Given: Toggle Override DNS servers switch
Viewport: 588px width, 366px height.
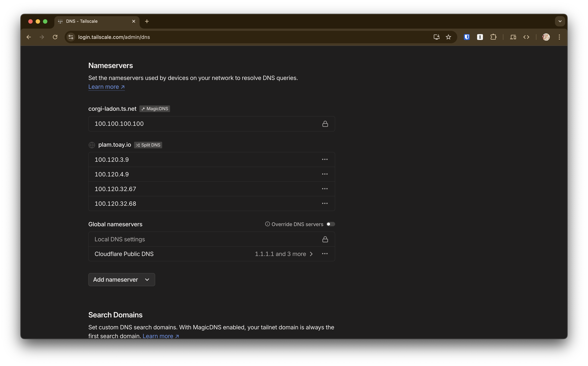Looking at the screenshot, I should click(x=331, y=224).
